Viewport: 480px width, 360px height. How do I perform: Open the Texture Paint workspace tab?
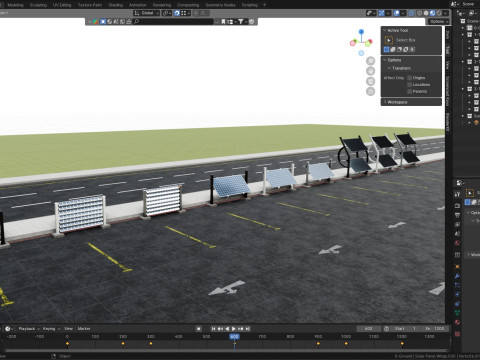[90, 5]
